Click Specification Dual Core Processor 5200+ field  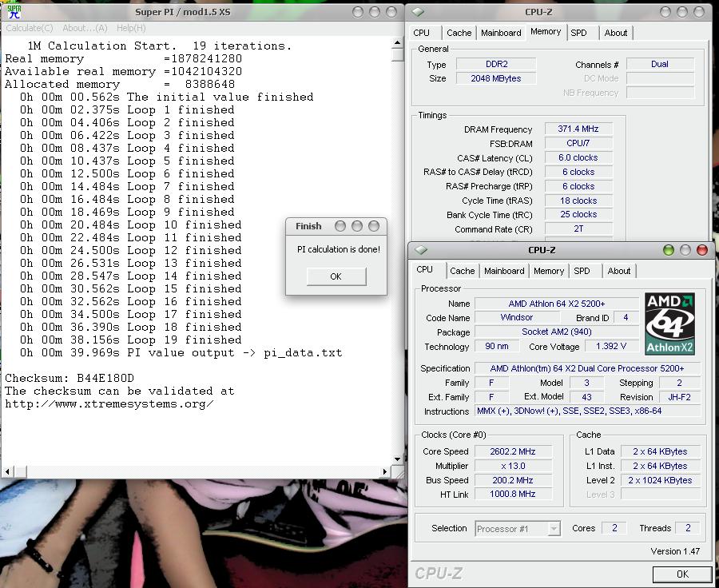587,368
